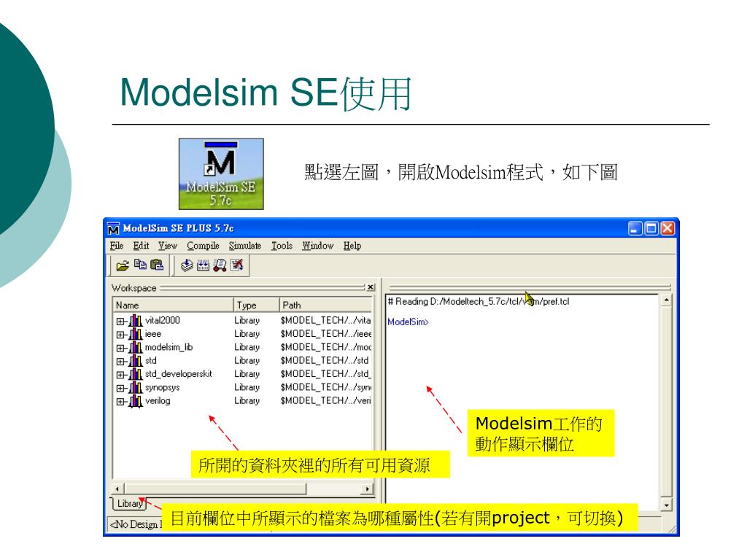Open the Edit menu
Screen dimensions: 747x560
pyautogui.click(x=141, y=246)
